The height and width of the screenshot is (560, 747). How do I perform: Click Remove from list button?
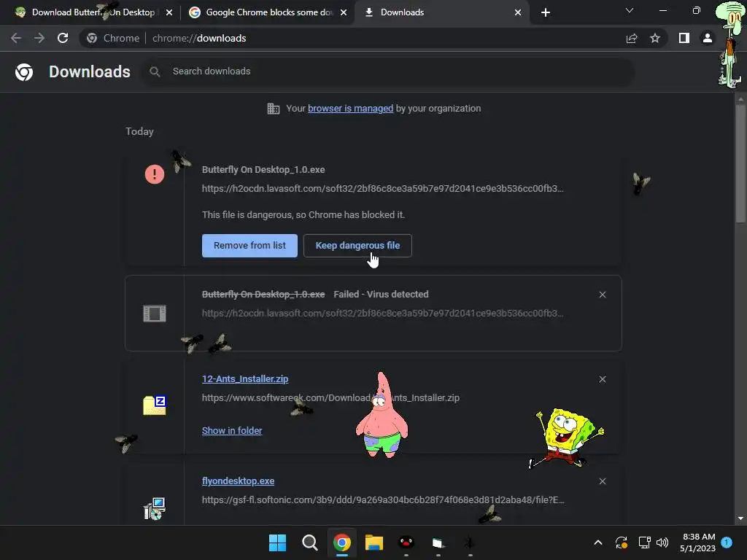pos(249,246)
